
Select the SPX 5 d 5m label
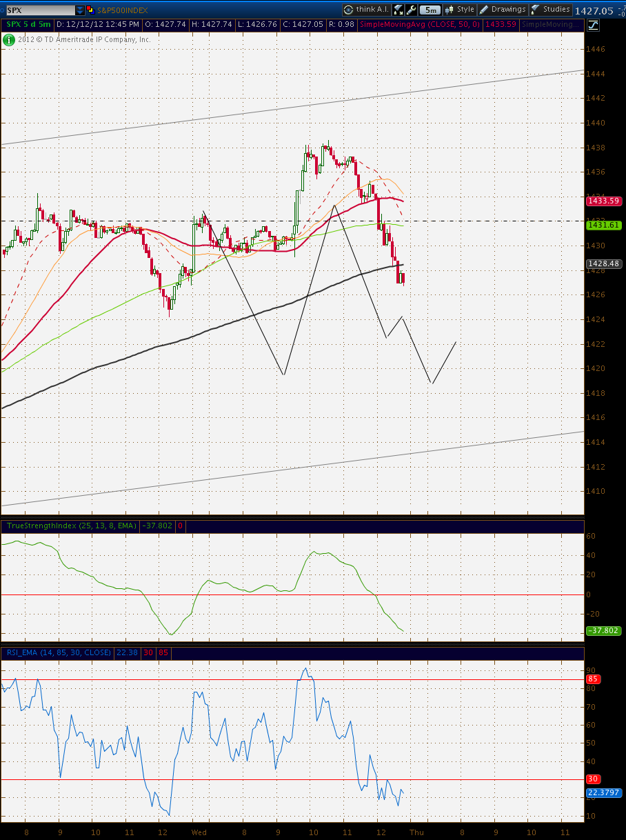point(27,24)
